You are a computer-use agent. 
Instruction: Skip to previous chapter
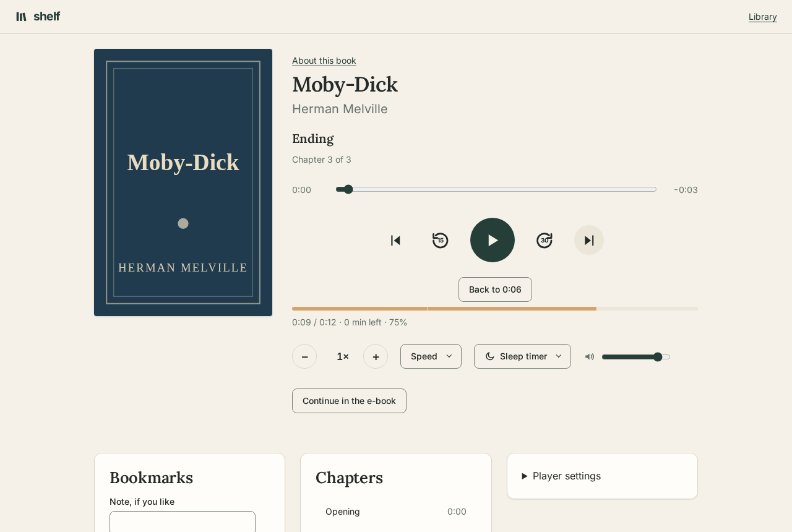point(396,240)
